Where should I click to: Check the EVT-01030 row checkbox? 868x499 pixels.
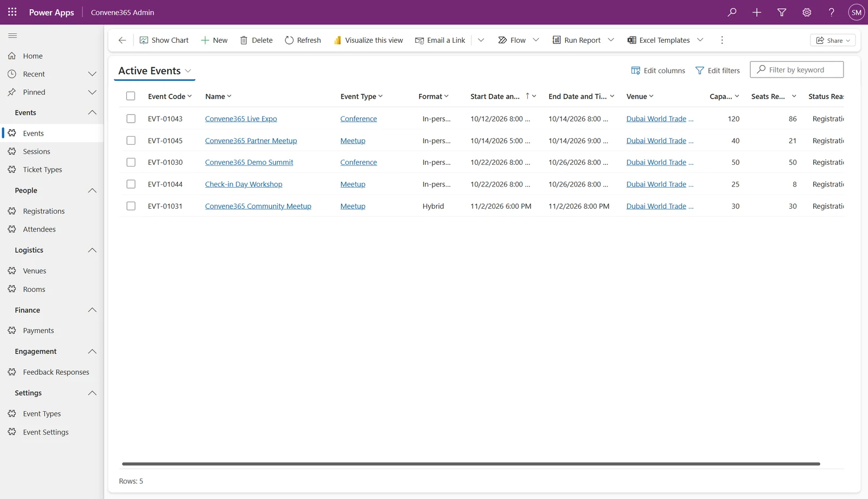[x=131, y=162]
